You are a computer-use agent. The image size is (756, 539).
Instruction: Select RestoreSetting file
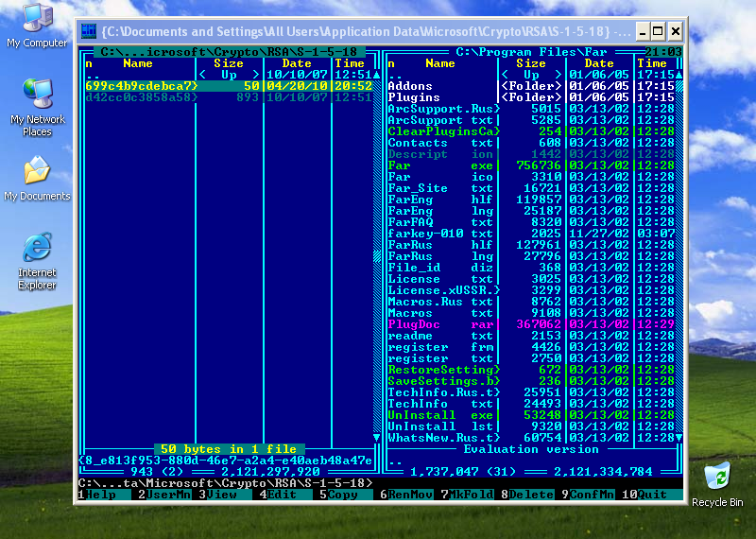531,370
